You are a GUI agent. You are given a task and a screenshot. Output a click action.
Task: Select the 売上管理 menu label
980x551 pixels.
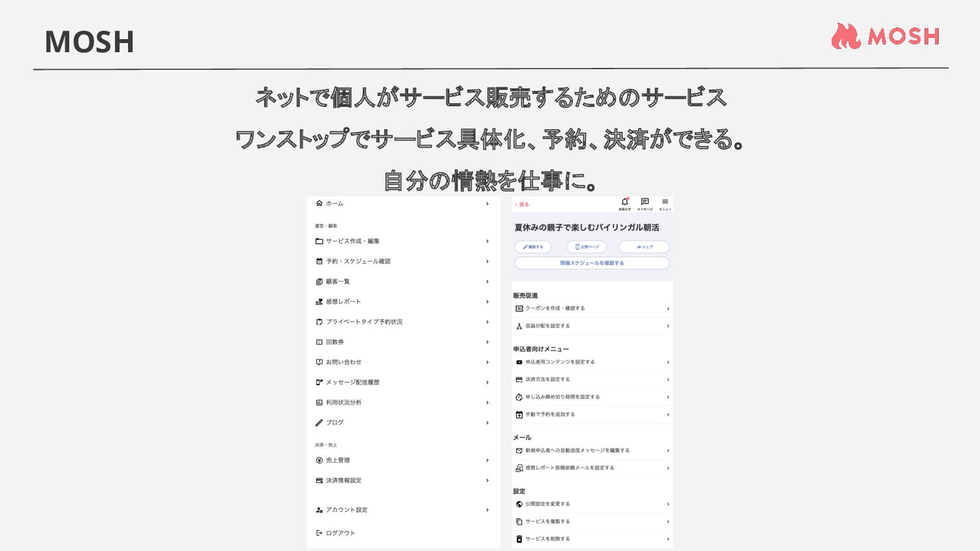pos(338,460)
